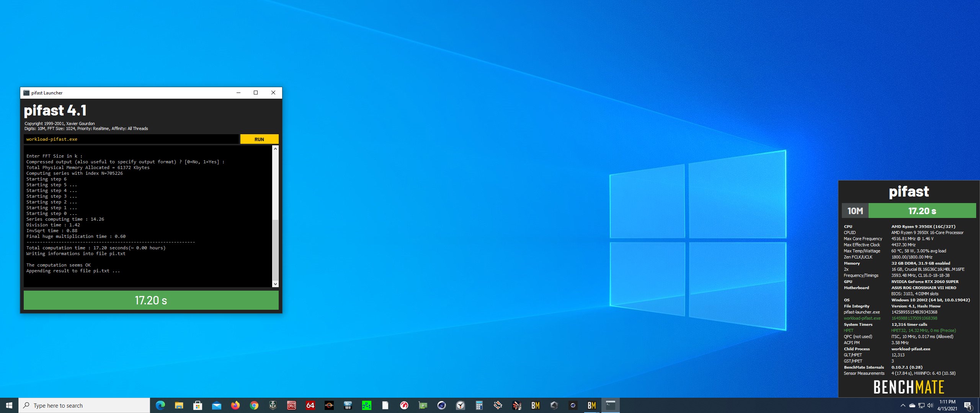Image resolution: width=980 pixels, height=413 pixels.
Task: Click 'ASUS ROG CROSSHAIR VII HERO' motherboard value
Action: 924,288
